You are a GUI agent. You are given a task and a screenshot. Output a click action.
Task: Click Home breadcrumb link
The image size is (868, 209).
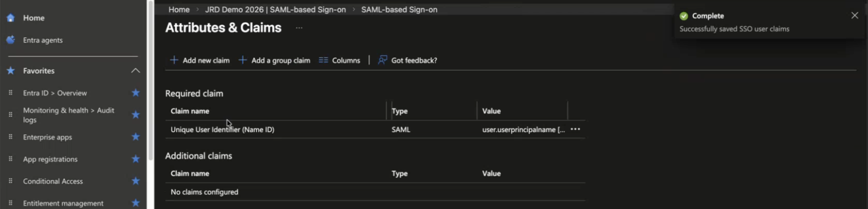click(179, 9)
